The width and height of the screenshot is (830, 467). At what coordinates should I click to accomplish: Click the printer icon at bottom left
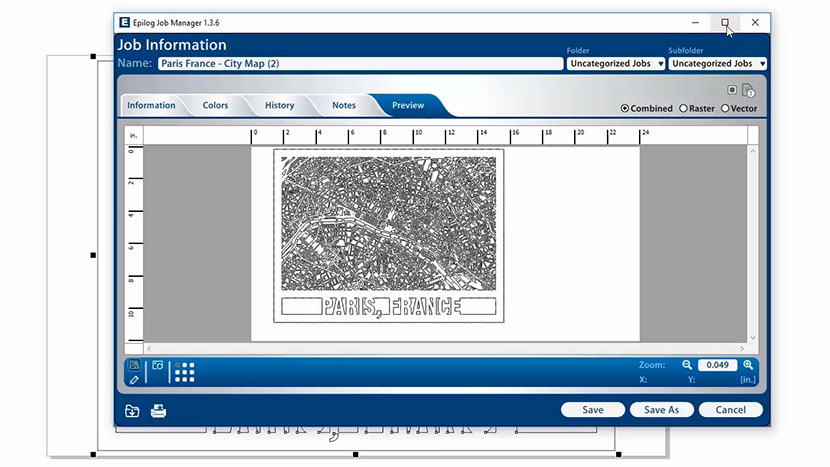[158, 410]
